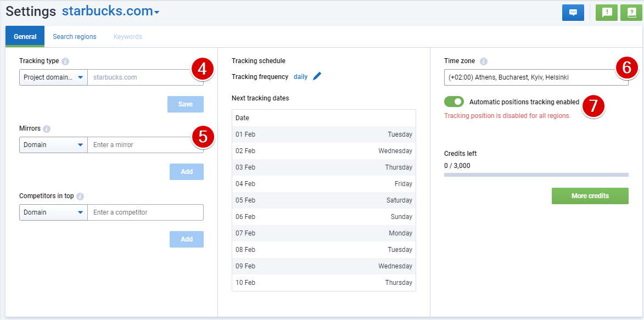Select the 05 Feb Saturday row
The width and height of the screenshot is (644, 320).
coord(323,200)
